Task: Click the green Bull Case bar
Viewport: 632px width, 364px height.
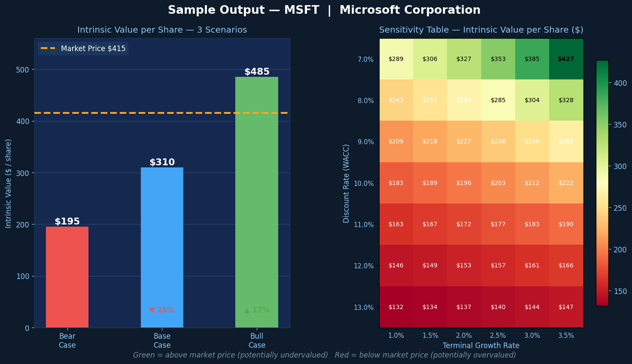Action: tap(256, 202)
